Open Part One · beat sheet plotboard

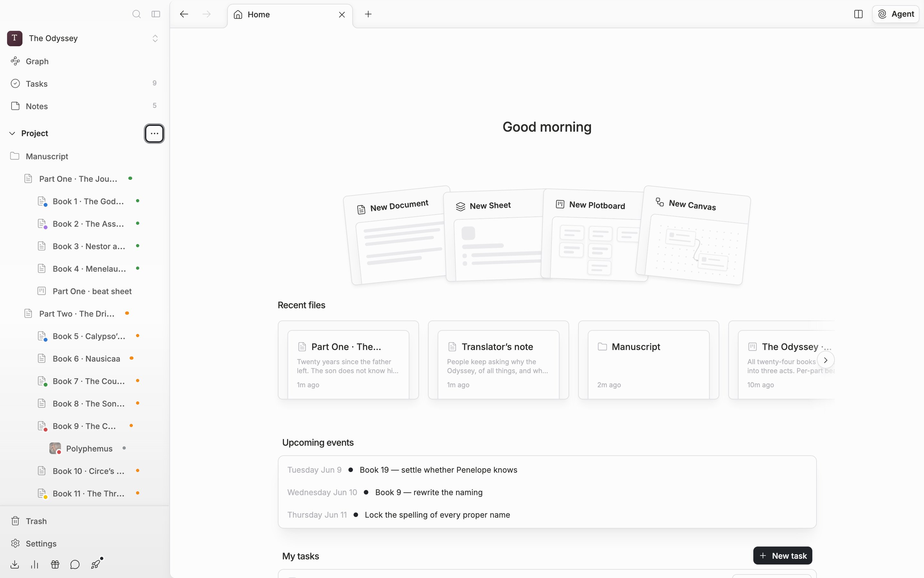pos(92,291)
